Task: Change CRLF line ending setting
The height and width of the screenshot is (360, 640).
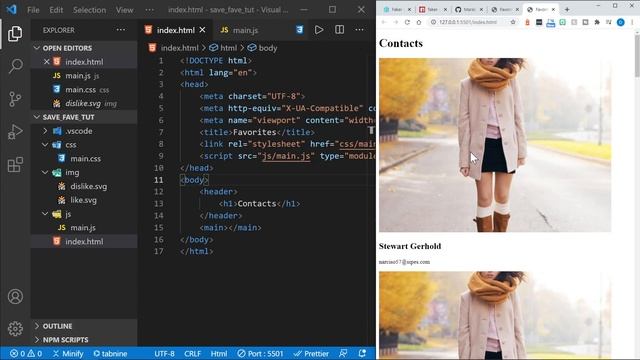Action: click(x=192, y=353)
